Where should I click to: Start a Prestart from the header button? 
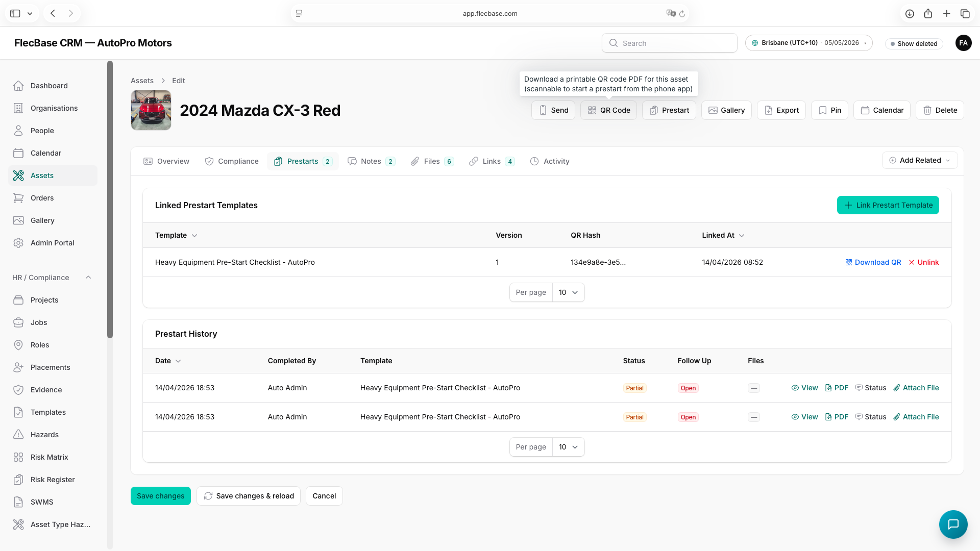point(669,110)
